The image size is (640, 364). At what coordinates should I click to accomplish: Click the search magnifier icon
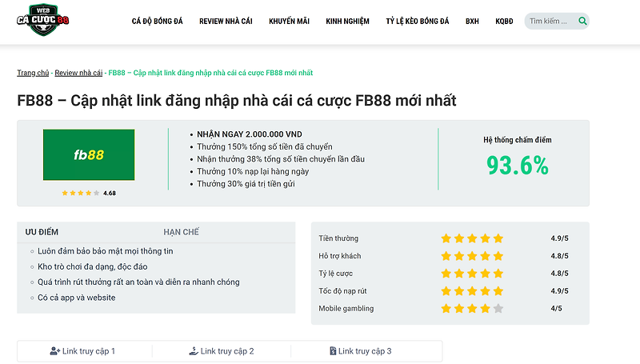tap(583, 22)
